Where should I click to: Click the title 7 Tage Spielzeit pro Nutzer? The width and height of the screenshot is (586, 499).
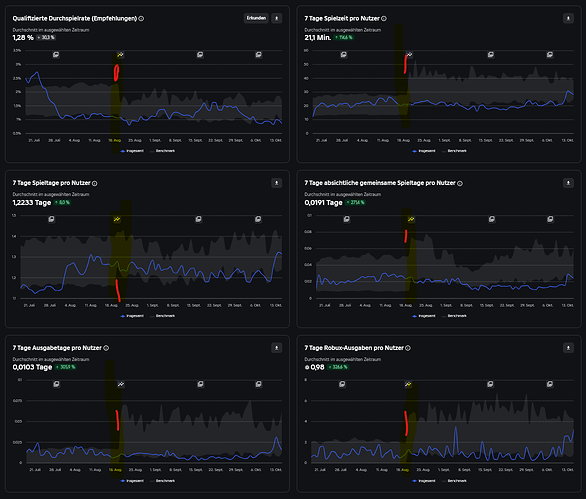pos(342,18)
